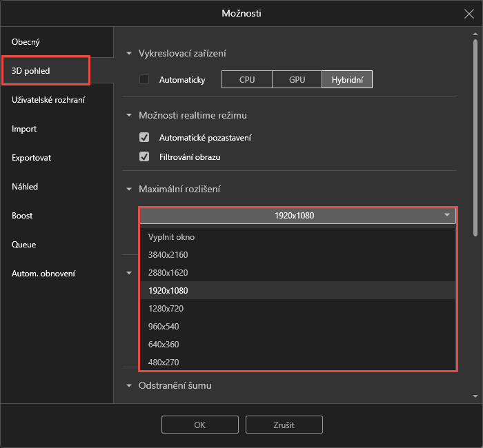Collapse Možnosti realtime režimu section

129,116
